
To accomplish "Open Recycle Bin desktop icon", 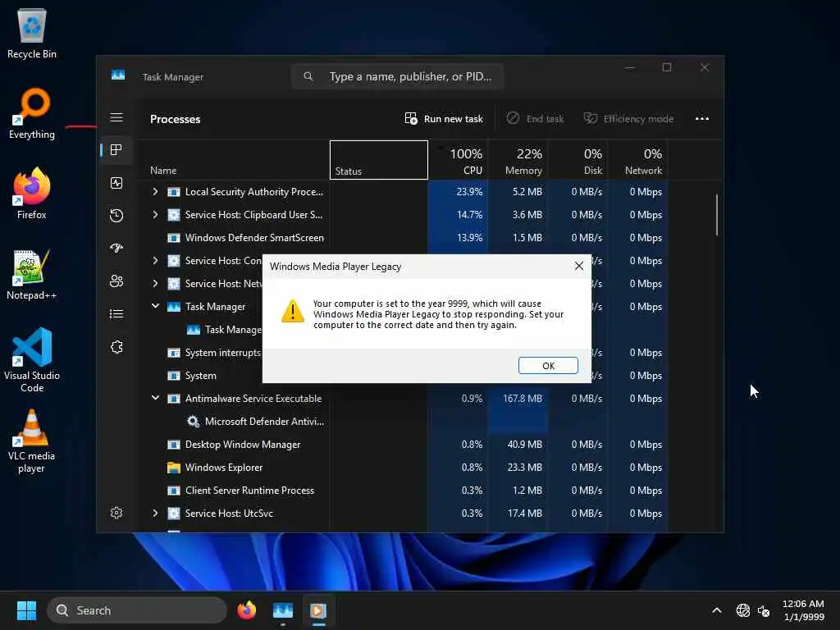I will click(x=32, y=34).
